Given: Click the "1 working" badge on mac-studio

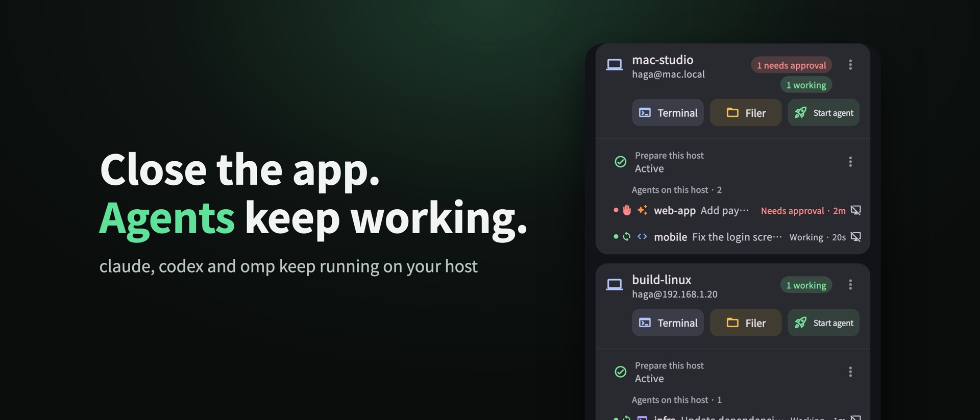Looking at the screenshot, I should click(806, 85).
